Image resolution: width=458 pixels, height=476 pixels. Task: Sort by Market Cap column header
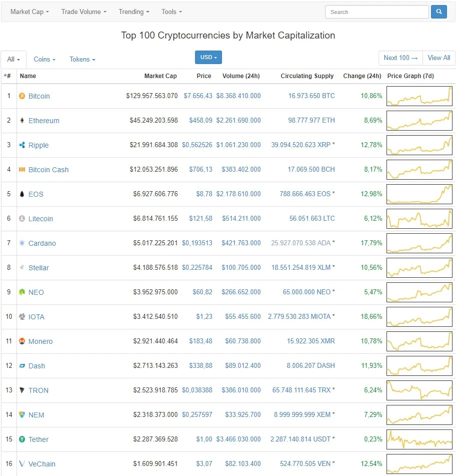point(160,76)
